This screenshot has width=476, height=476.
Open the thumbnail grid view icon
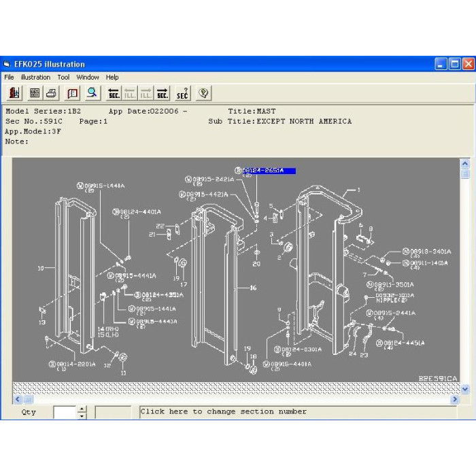point(35,93)
